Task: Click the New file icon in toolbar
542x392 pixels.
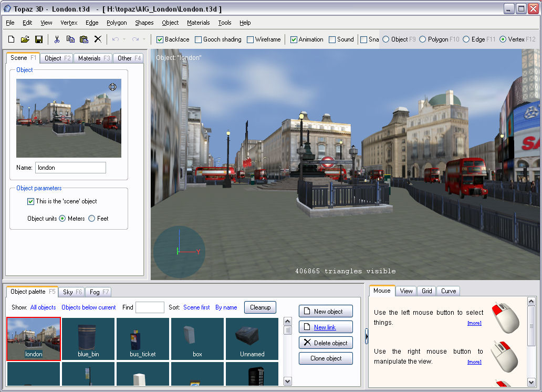Action: 11,39
